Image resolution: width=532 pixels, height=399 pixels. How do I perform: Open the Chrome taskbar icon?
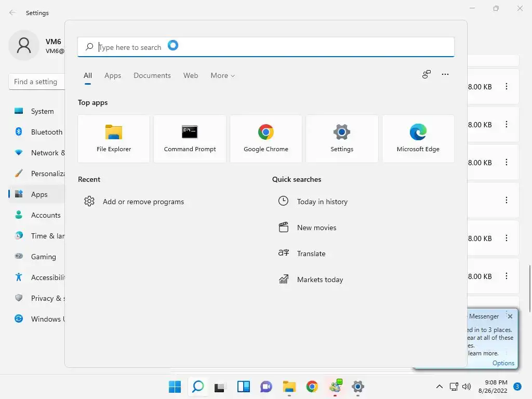312,387
